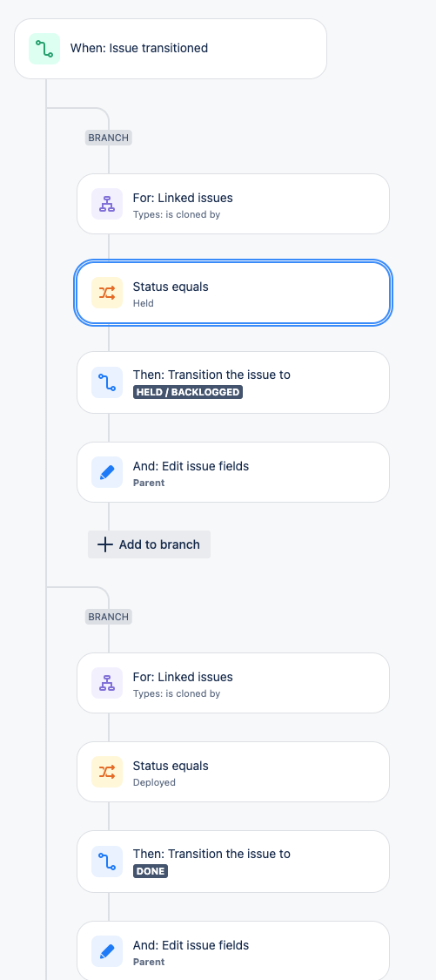Click the purple Linked issues icon above Held condition
Viewport: 436px width, 980px height.
[x=107, y=204]
